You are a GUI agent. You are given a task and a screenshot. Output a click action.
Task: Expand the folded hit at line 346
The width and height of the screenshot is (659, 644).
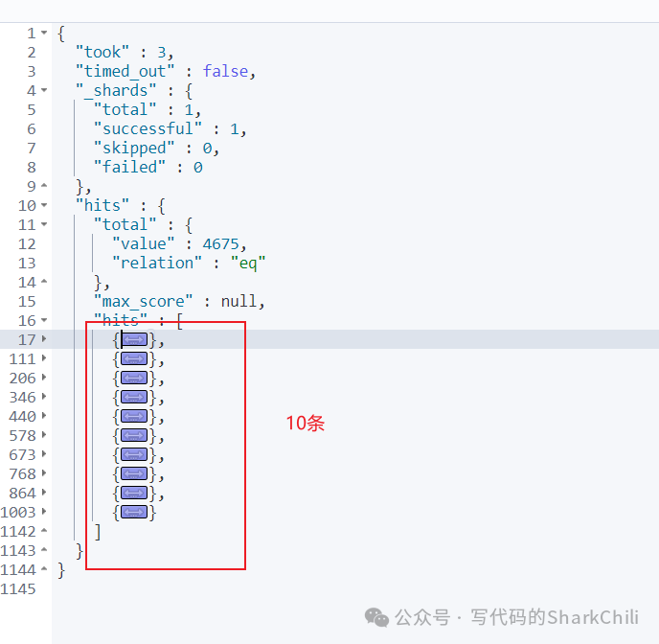tap(44, 397)
